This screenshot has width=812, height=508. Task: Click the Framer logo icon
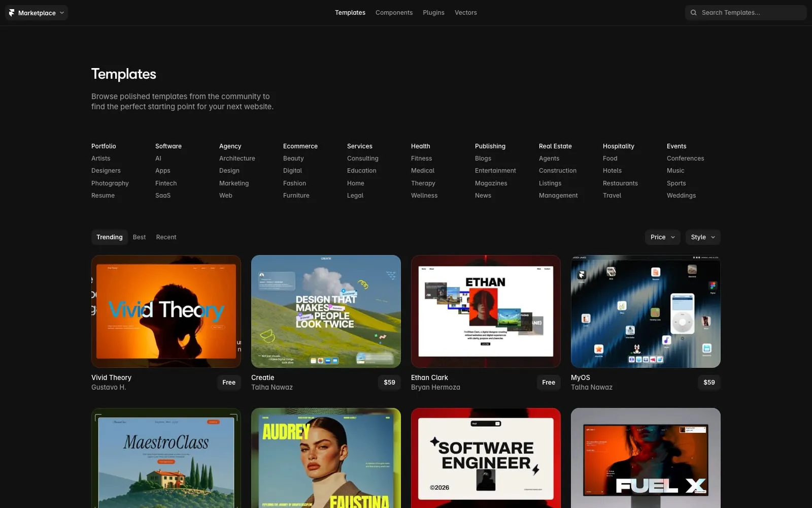coord(12,13)
